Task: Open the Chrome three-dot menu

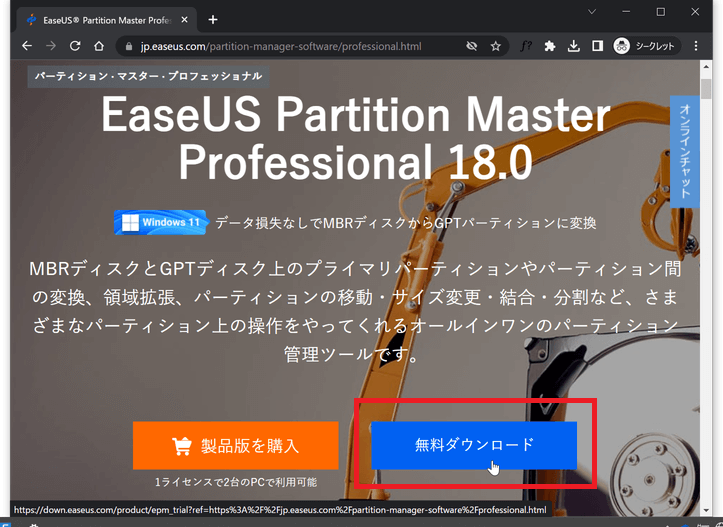Action: (697, 46)
